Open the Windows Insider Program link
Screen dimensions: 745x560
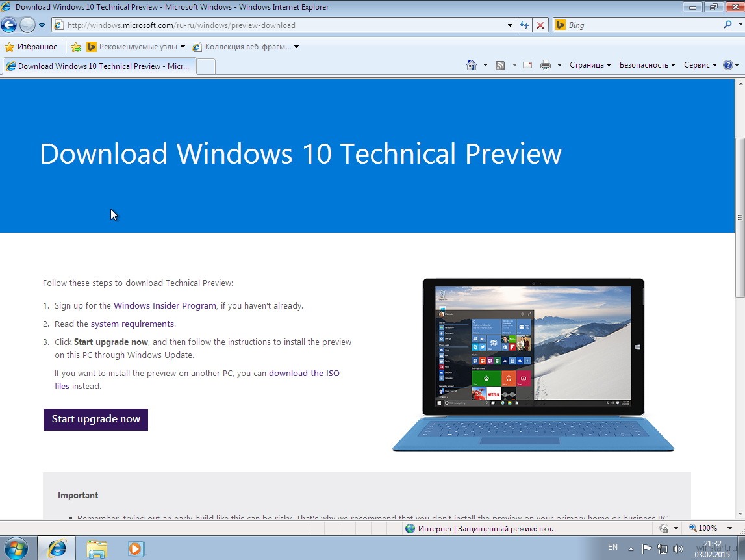click(165, 306)
